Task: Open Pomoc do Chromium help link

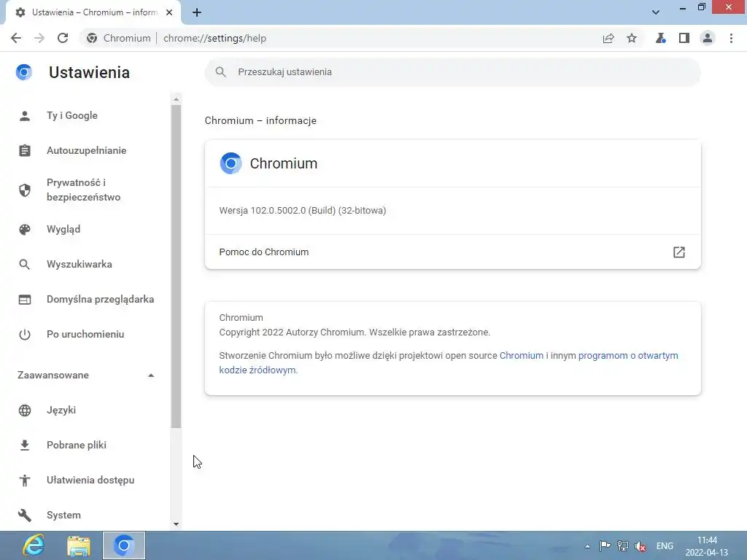Action: 452,252
